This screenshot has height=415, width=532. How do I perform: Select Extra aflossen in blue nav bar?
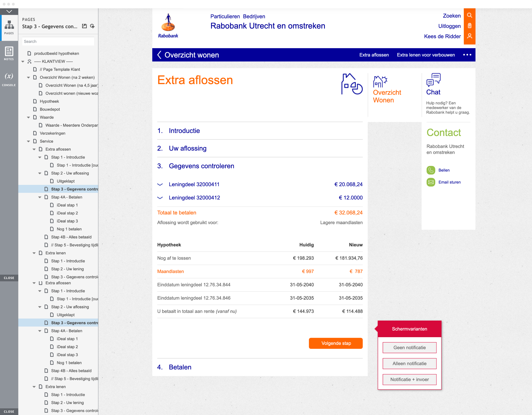click(374, 55)
